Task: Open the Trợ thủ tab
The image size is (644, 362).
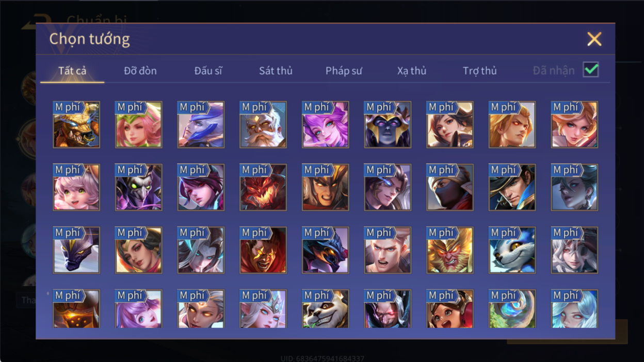Action: tap(479, 71)
